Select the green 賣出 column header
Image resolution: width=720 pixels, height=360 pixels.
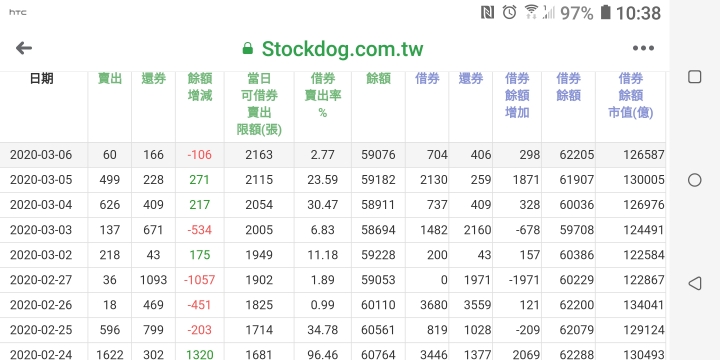pyautogui.click(x=110, y=79)
